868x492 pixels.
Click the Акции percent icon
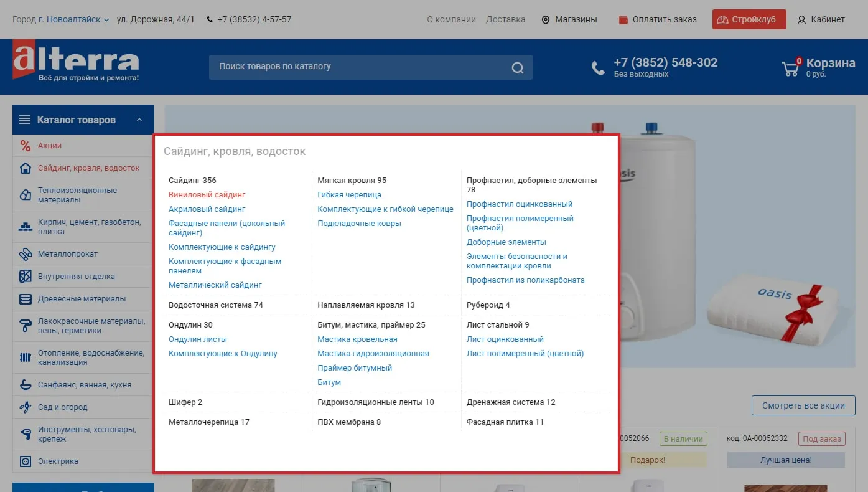pyautogui.click(x=26, y=146)
